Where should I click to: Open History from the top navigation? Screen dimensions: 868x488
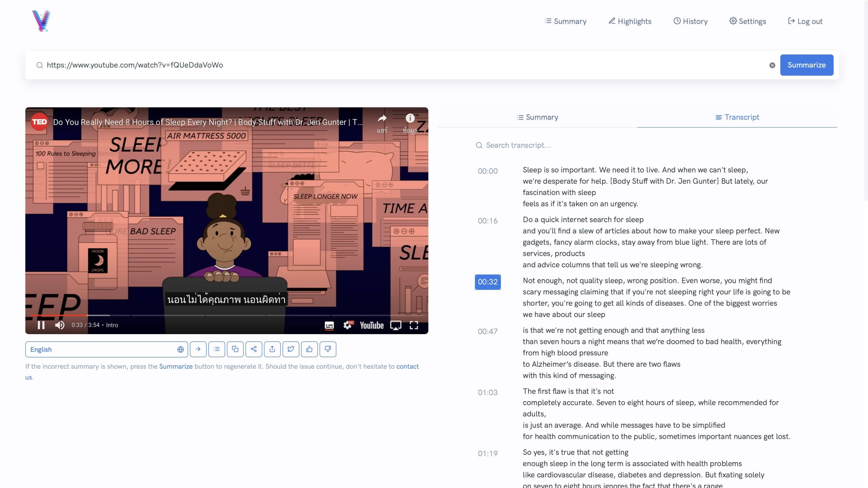click(690, 21)
